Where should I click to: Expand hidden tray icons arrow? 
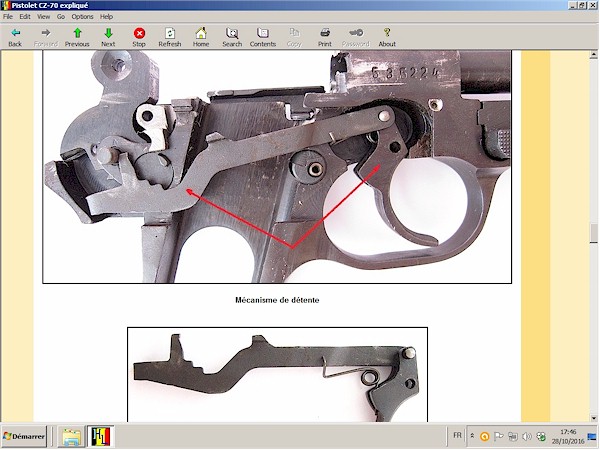(x=472, y=435)
